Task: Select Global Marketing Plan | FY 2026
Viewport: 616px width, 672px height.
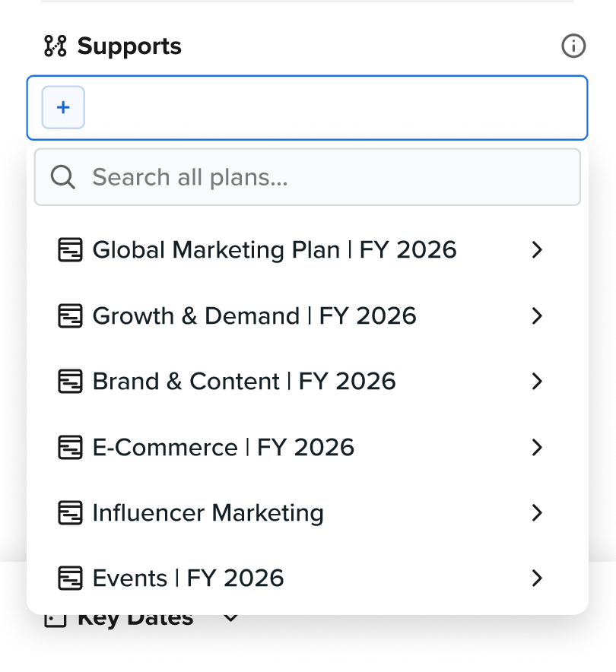Action: [274, 250]
